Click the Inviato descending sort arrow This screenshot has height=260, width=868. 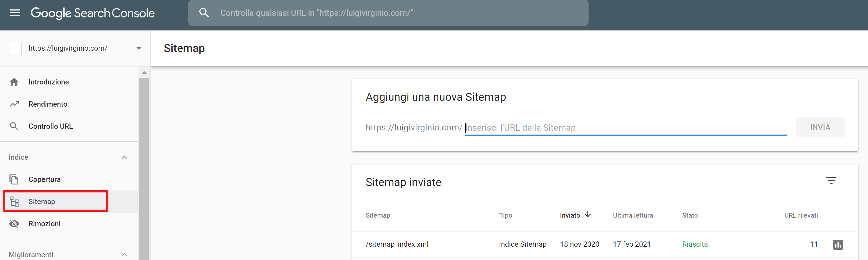click(x=588, y=215)
